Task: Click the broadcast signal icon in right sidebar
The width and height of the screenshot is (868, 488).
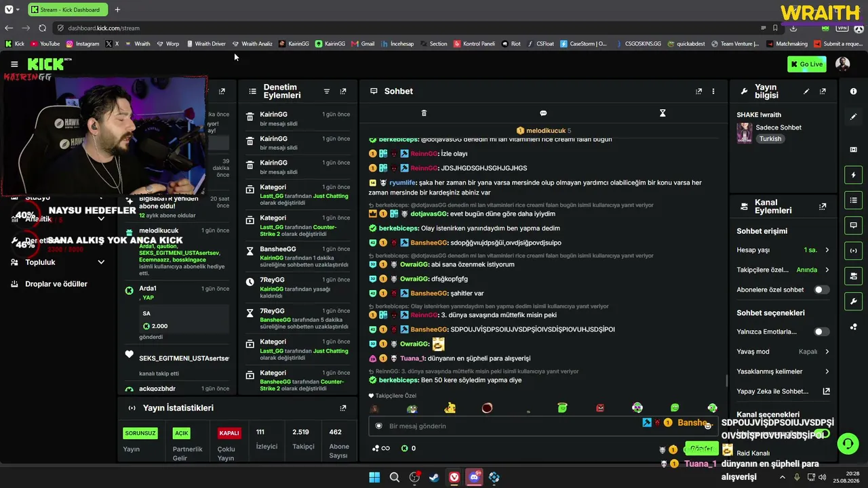Action: [x=853, y=251]
